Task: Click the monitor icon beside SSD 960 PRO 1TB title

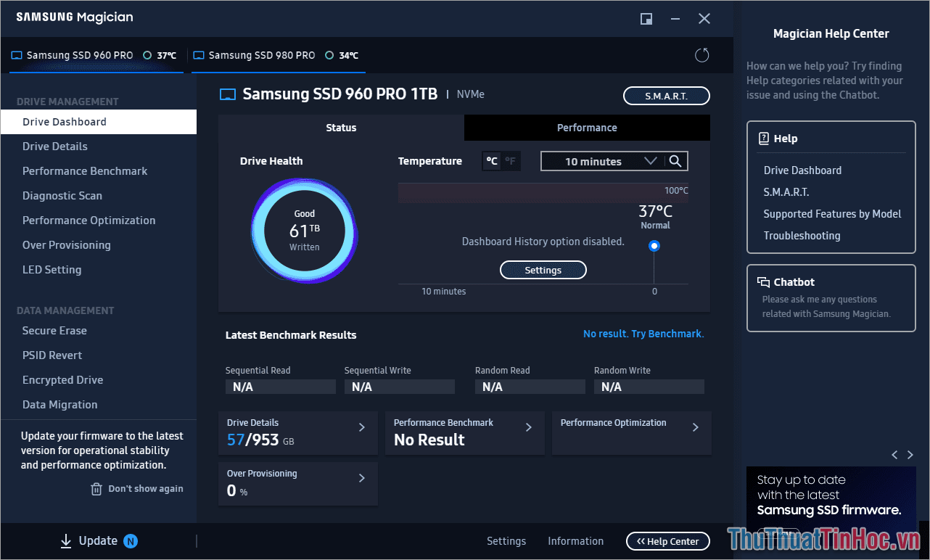Action: click(228, 94)
